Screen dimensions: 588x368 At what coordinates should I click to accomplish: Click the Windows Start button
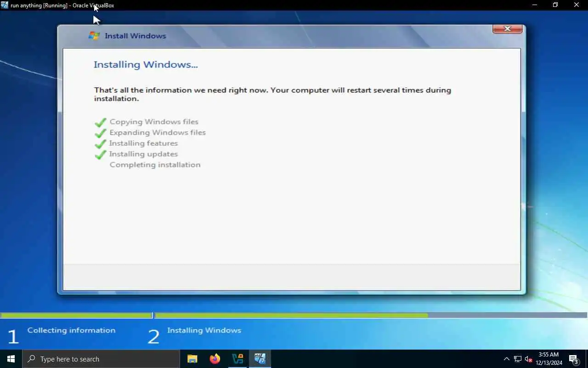click(11, 359)
